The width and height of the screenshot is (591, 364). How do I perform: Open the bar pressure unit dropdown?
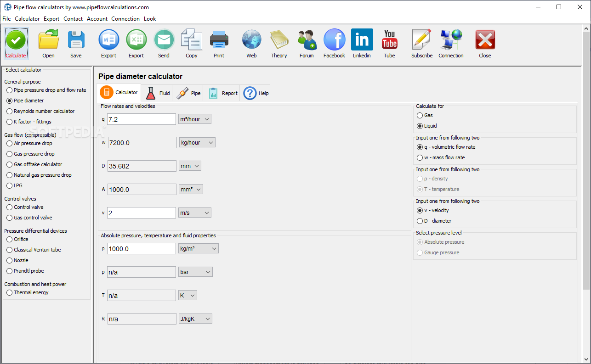click(x=196, y=272)
